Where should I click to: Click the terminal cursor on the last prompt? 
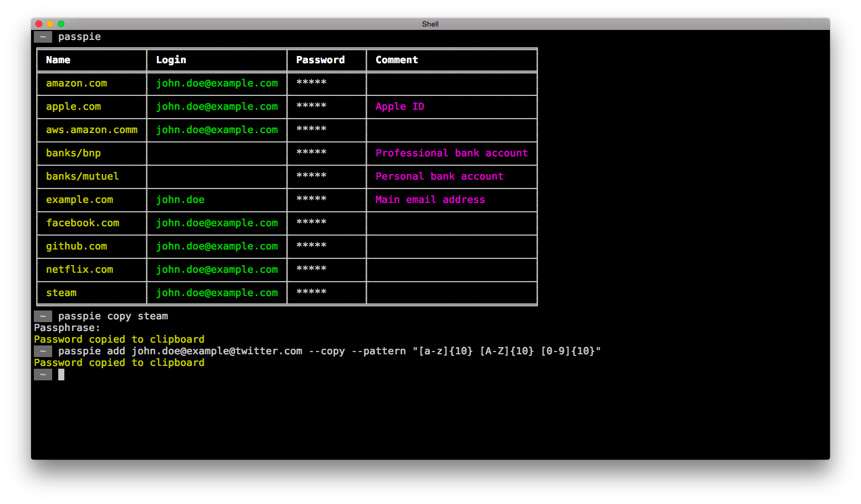tap(61, 375)
